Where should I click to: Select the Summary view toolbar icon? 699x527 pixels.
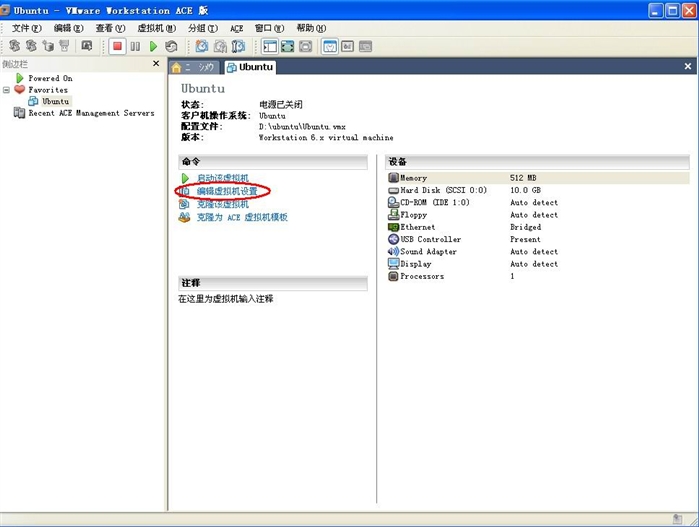coord(330,46)
